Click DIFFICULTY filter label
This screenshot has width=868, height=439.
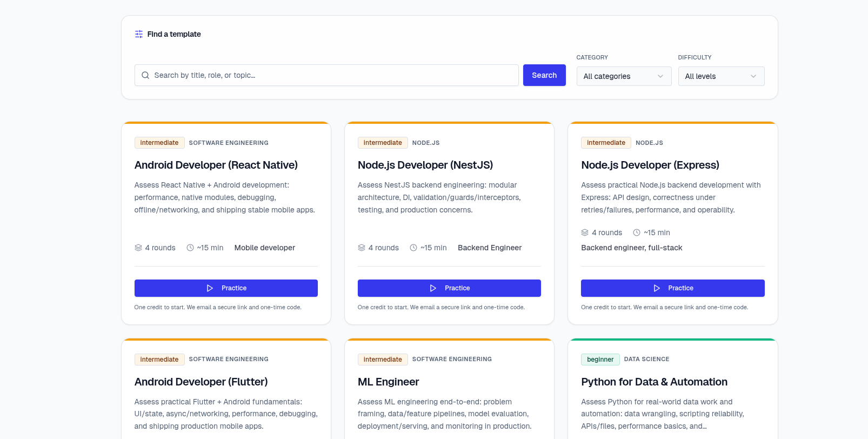point(695,57)
